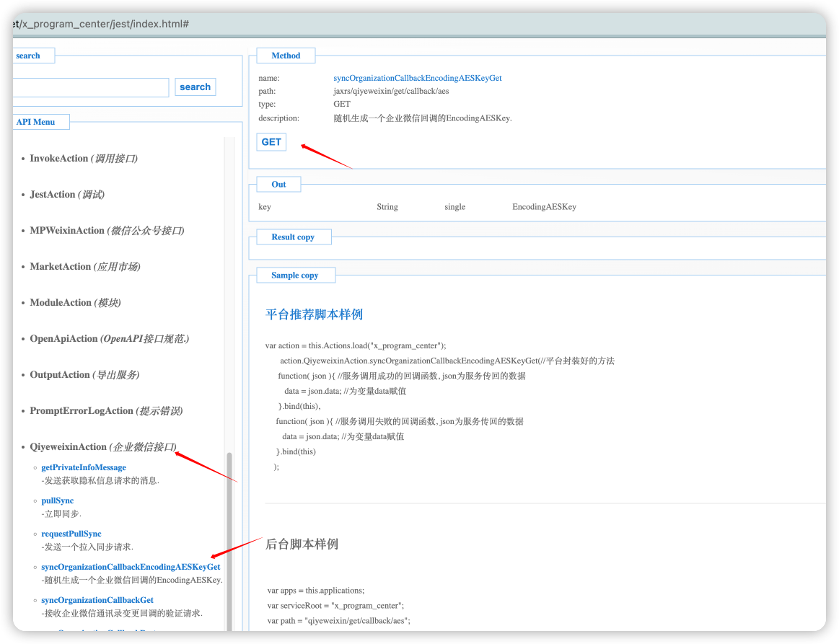
Task: Click the 'single' output cell
Action: pyautogui.click(x=454, y=207)
